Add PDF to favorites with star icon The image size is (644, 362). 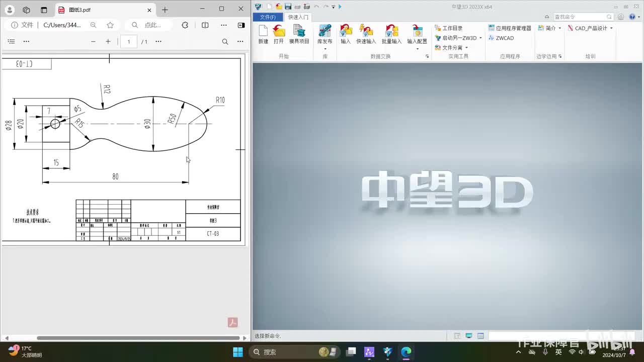[110, 25]
